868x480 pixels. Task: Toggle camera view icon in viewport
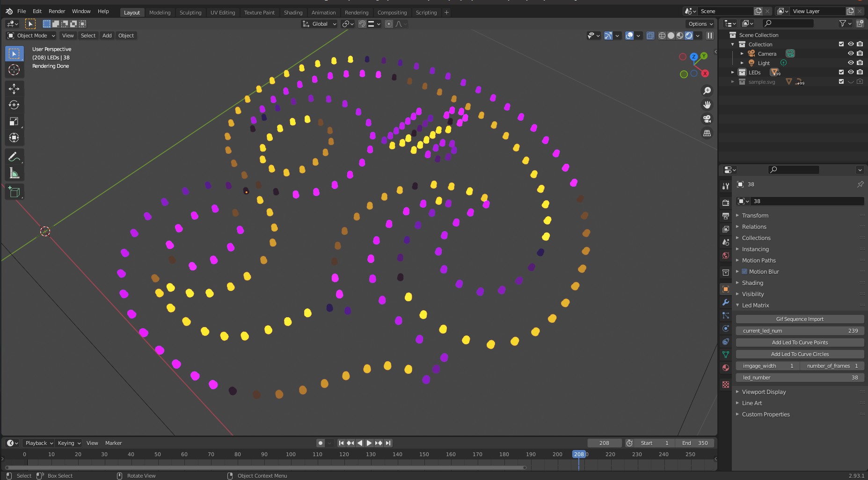[707, 119]
